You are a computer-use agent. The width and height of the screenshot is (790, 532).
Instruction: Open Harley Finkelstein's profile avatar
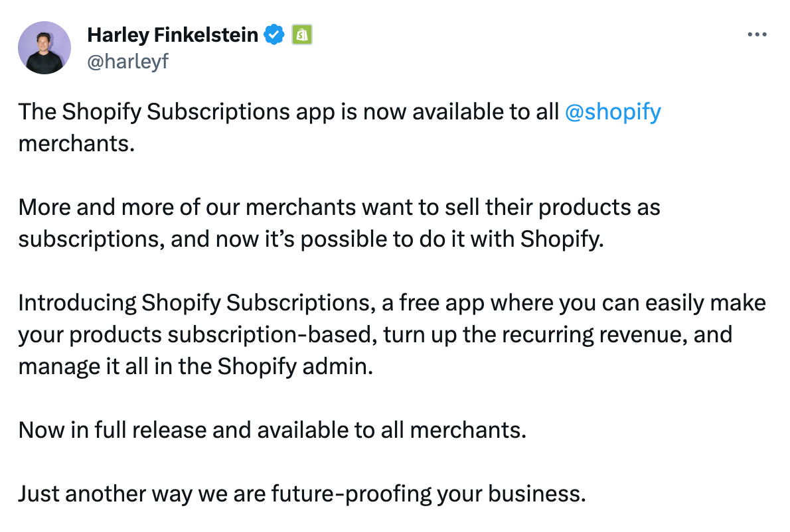(x=44, y=48)
